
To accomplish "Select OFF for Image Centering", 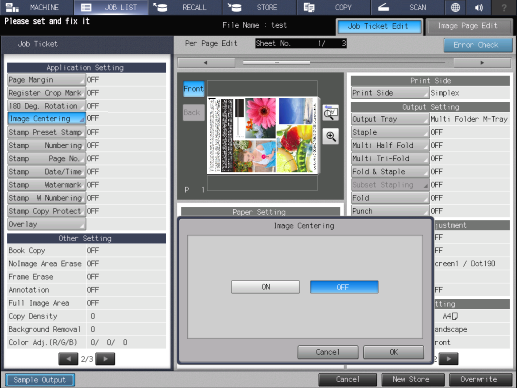I will pos(344,287).
